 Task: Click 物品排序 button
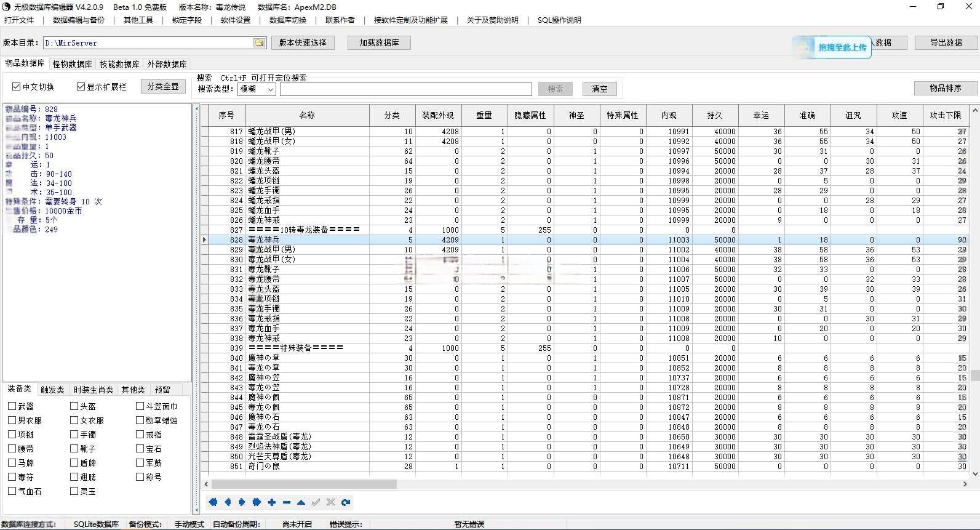coord(946,88)
